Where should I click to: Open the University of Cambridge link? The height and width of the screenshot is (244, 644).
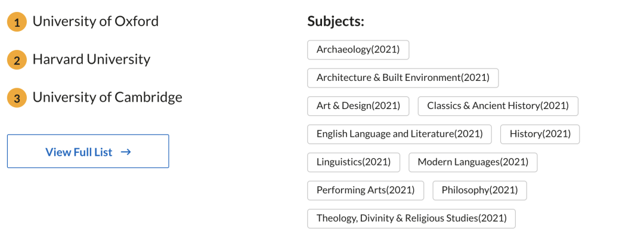[x=107, y=97]
